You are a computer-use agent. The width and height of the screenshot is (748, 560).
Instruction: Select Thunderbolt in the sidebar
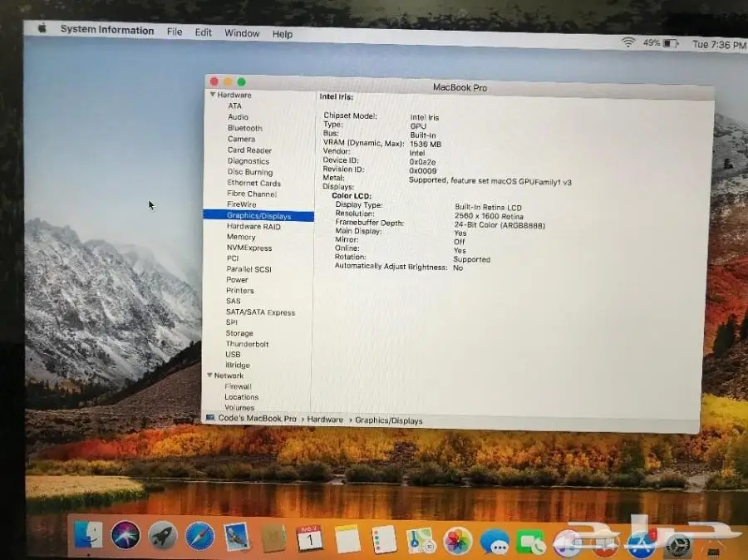(x=247, y=344)
